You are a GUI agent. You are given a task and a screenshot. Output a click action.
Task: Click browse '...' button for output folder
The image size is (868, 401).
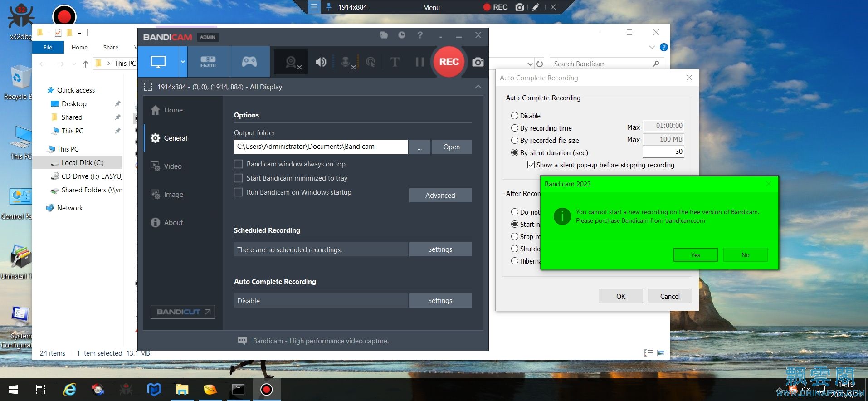point(419,147)
